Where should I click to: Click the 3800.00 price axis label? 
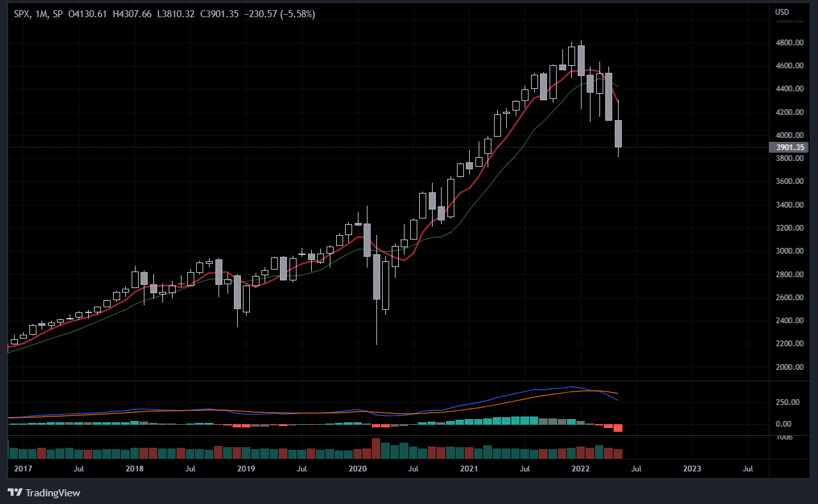[x=790, y=158]
